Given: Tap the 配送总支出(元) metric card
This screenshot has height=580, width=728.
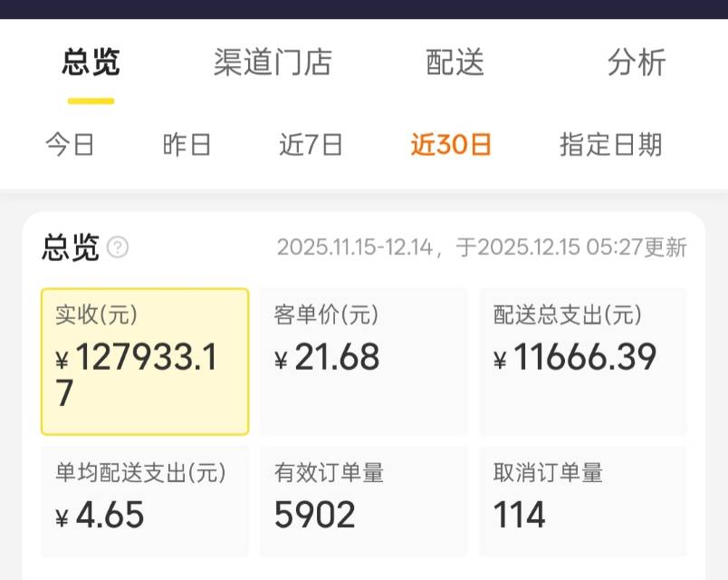Looking at the screenshot, I should [x=583, y=362].
